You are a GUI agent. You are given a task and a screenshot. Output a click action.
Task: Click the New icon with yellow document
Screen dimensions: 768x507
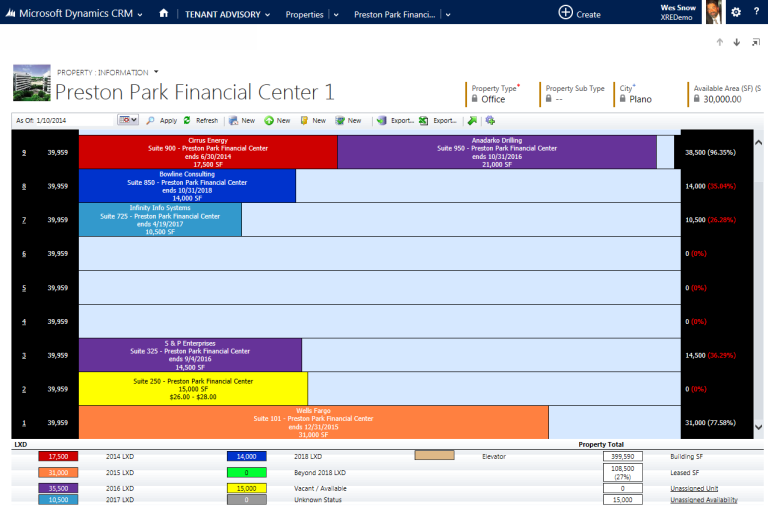click(304, 121)
